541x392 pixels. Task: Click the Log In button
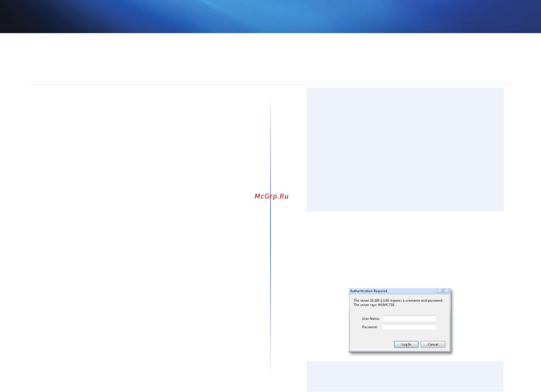[406, 344]
